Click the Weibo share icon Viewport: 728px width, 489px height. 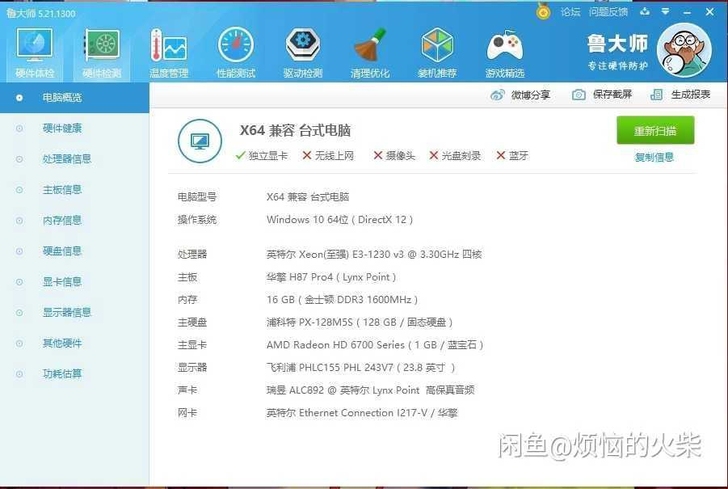point(497,95)
